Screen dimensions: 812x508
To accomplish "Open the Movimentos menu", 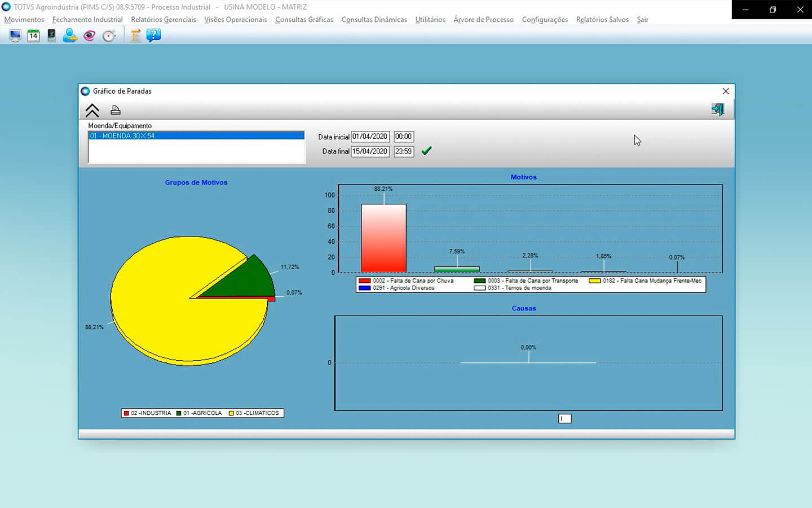I will pos(24,20).
